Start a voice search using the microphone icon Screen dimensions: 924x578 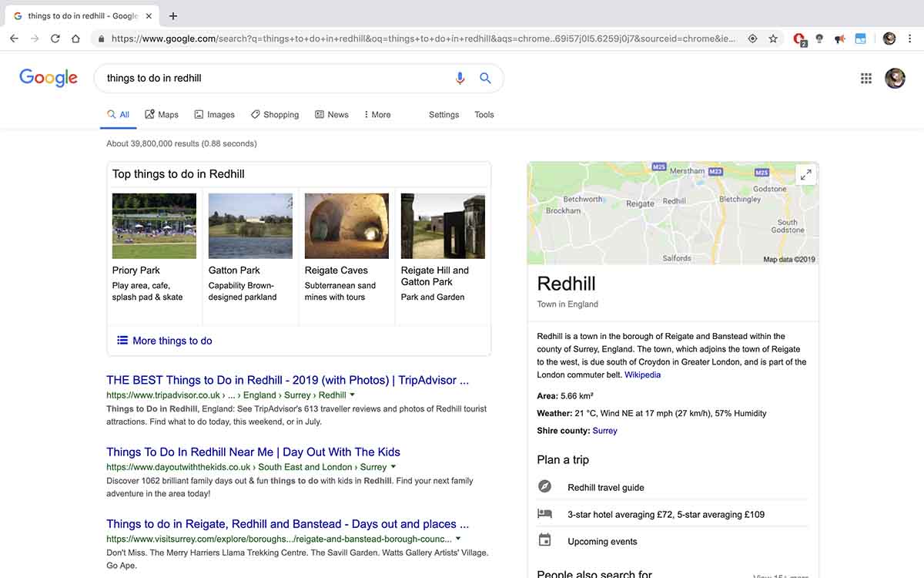(460, 78)
